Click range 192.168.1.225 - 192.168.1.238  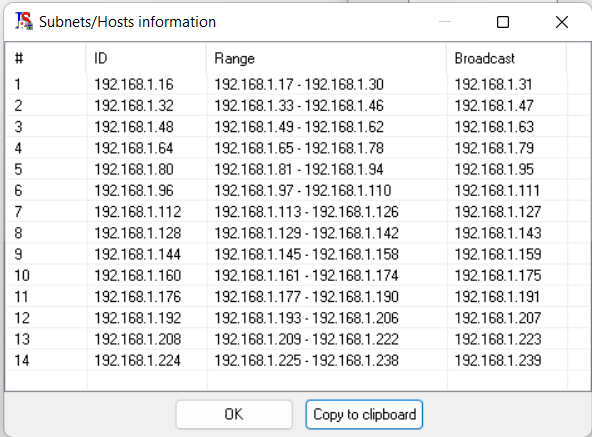(307, 360)
